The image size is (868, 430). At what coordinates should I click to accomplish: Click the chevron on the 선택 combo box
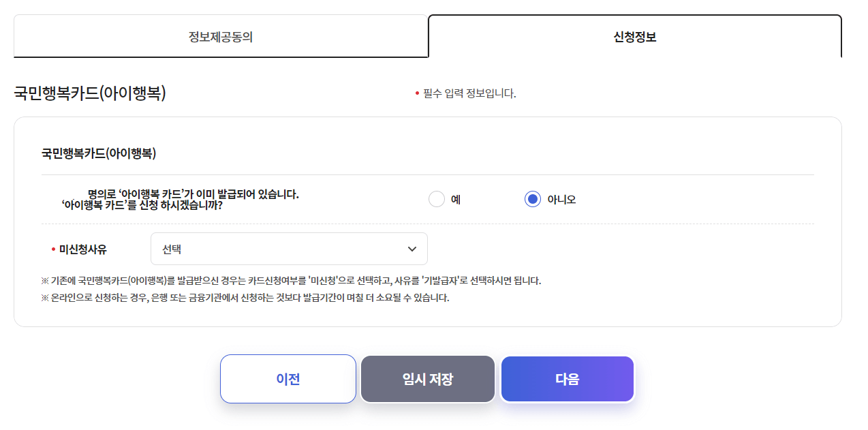tap(412, 249)
